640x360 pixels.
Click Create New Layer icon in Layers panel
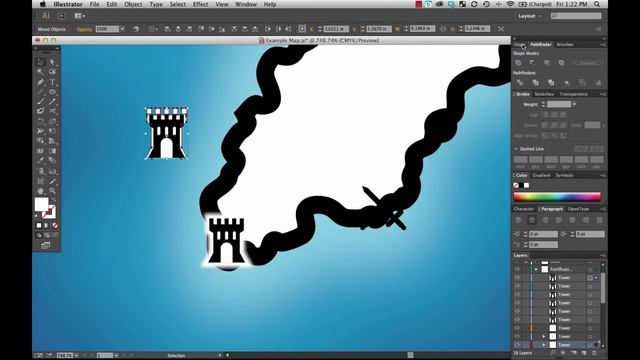coord(584,353)
